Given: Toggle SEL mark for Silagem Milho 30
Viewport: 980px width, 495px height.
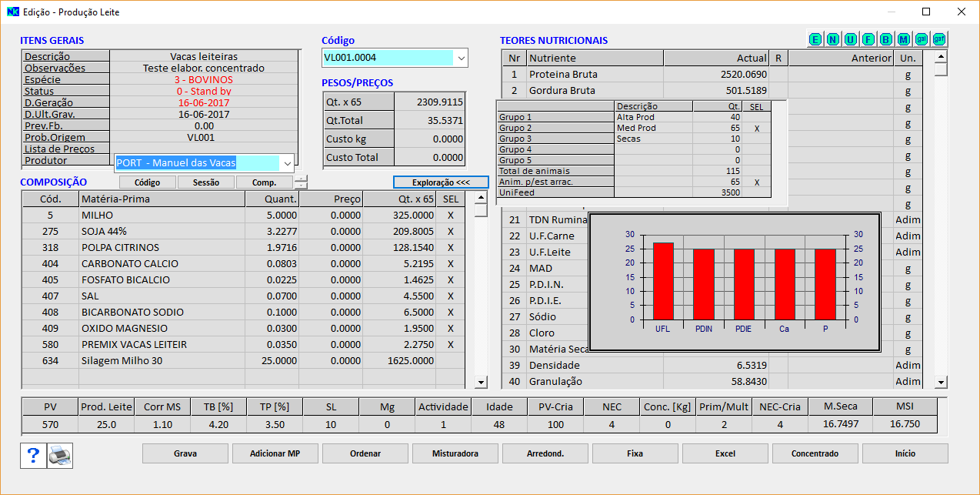Looking at the screenshot, I should pos(451,360).
